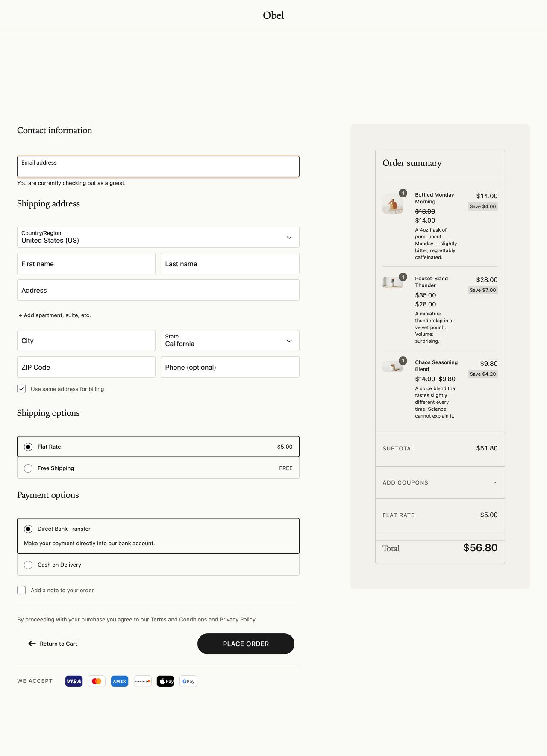Choose Cash on Delivery payment method
547x756 pixels.
pyautogui.click(x=28, y=565)
